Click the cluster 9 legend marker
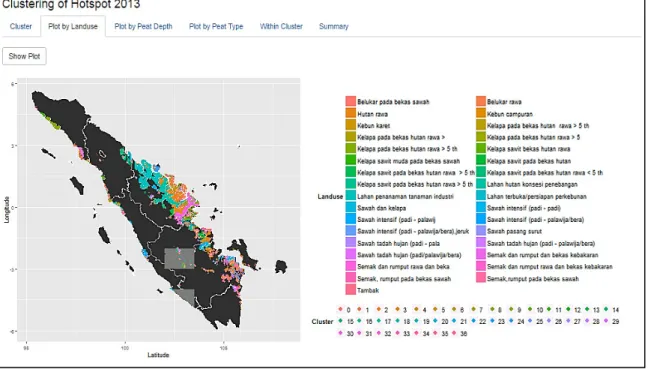The height and width of the screenshot is (369, 648). [x=511, y=309]
